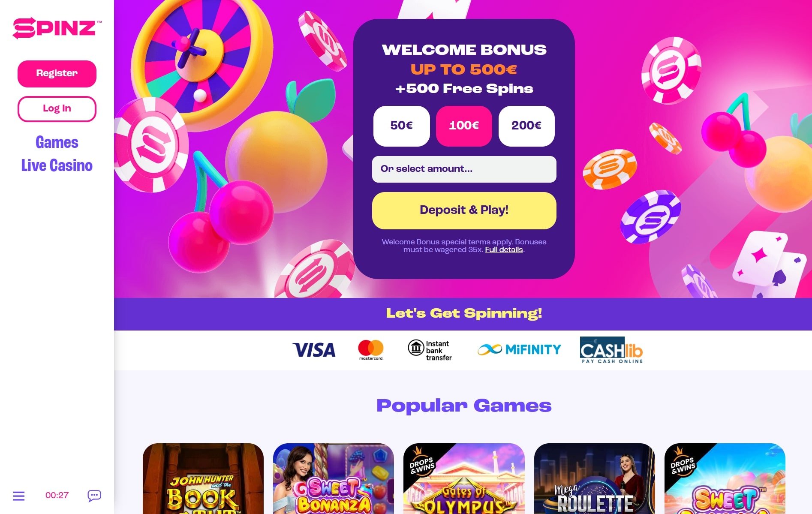812x514 pixels.
Task: Open the Mega Roulette game thumbnail
Action: tap(595, 478)
